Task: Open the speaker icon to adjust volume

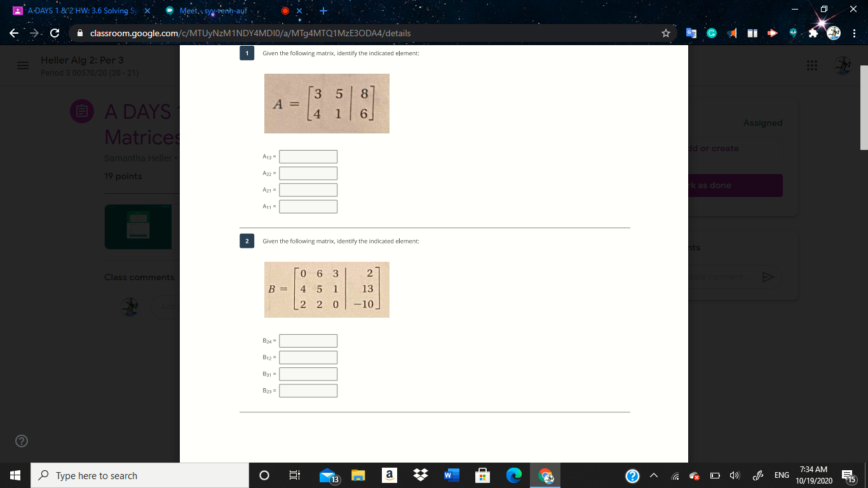Action: 734,475
